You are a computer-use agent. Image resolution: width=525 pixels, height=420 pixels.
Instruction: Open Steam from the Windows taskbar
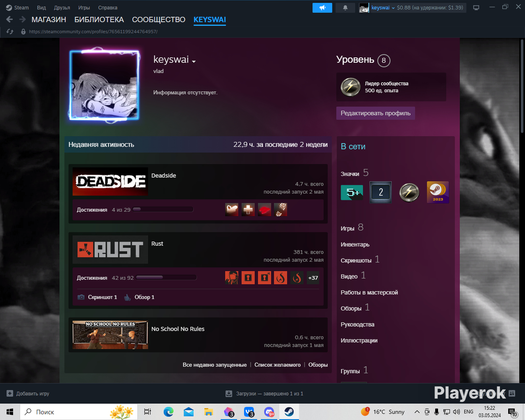(x=289, y=412)
